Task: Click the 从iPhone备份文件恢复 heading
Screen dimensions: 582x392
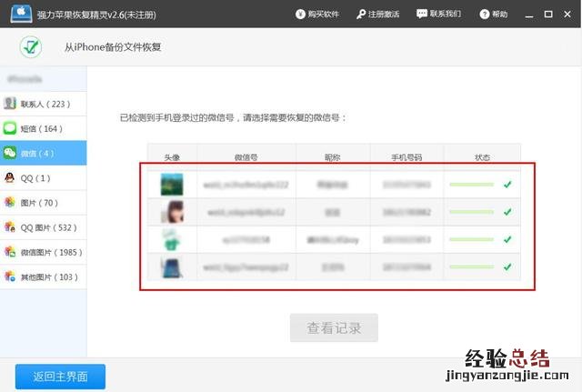Action: pos(113,47)
